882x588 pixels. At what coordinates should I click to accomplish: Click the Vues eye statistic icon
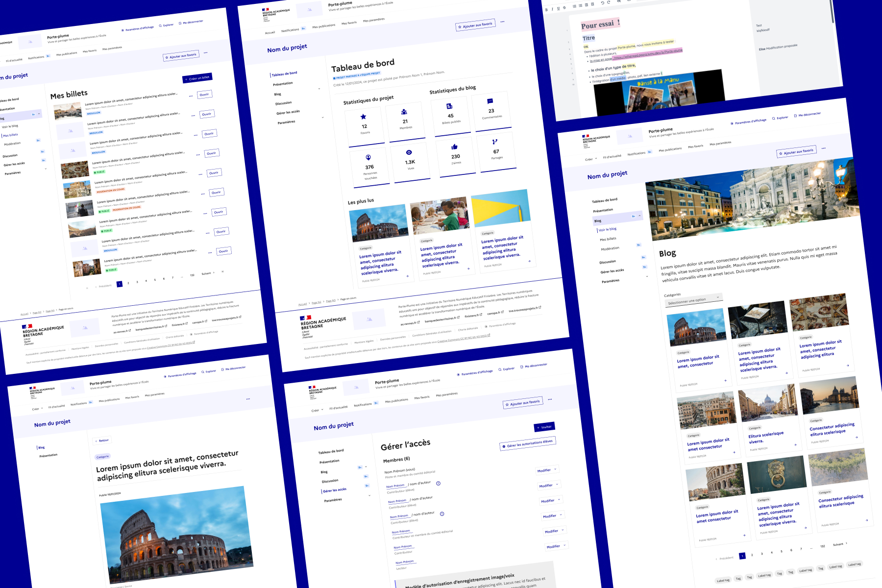(x=409, y=152)
